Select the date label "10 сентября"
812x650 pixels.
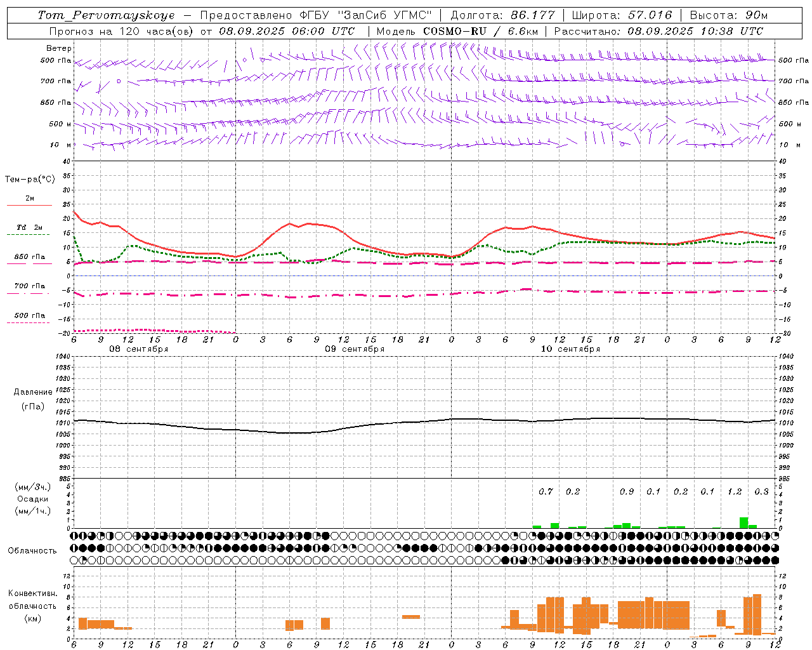[570, 349]
